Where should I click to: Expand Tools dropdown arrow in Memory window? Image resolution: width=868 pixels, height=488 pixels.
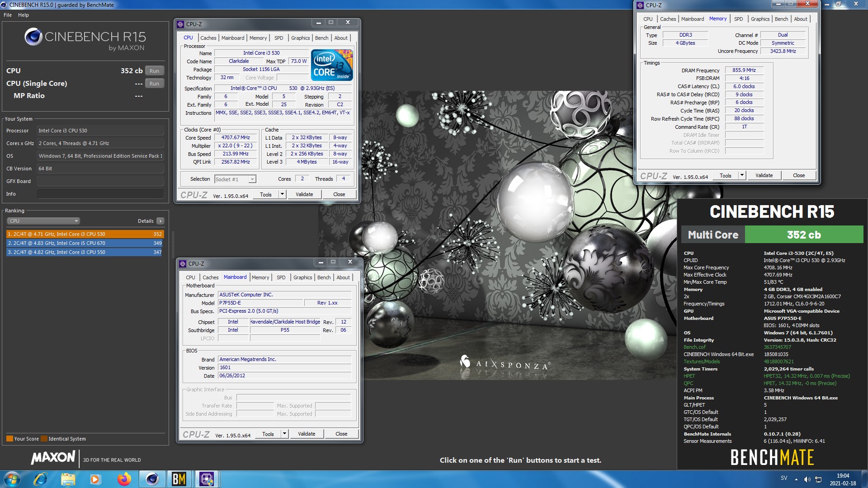point(742,175)
